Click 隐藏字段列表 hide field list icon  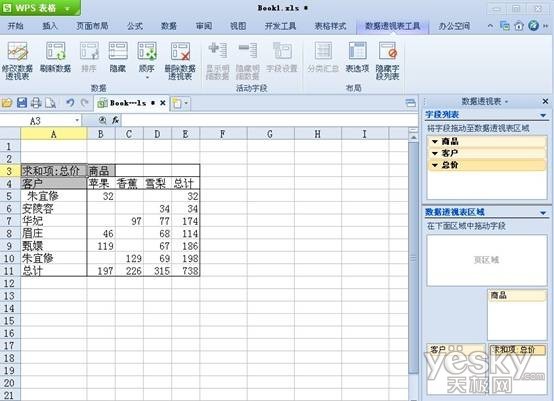(x=388, y=60)
